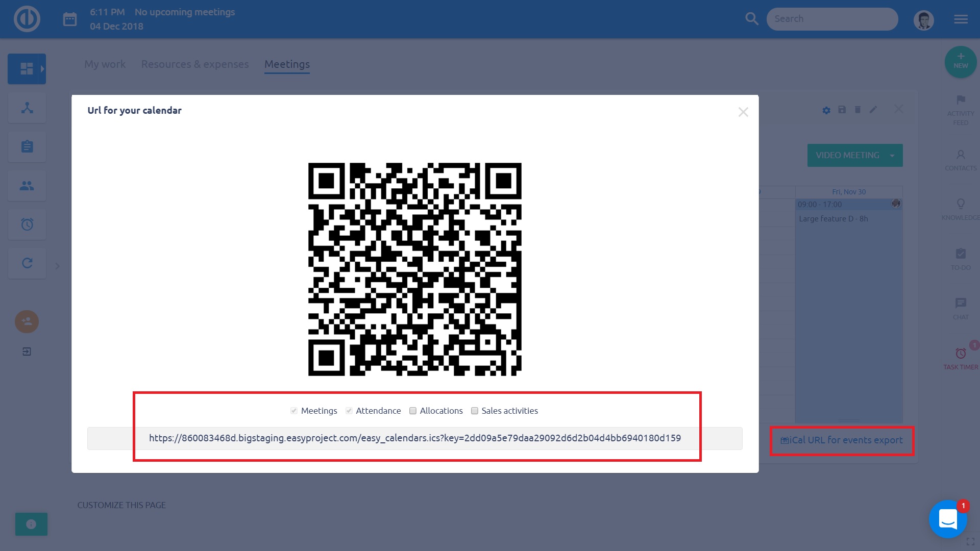Open the calendar icon in top bar

pyautogui.click(x=70, y=19)
